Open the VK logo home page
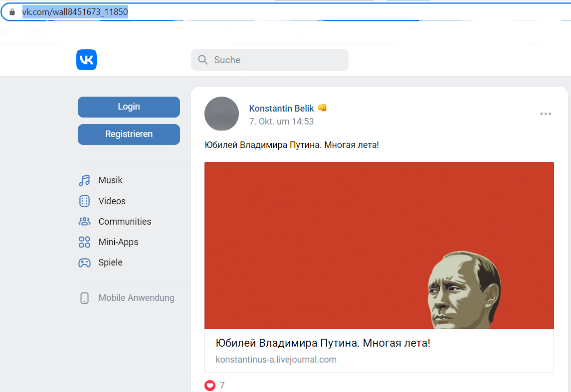The width and height of the screenshot is (571, 392). click(86, 60)
